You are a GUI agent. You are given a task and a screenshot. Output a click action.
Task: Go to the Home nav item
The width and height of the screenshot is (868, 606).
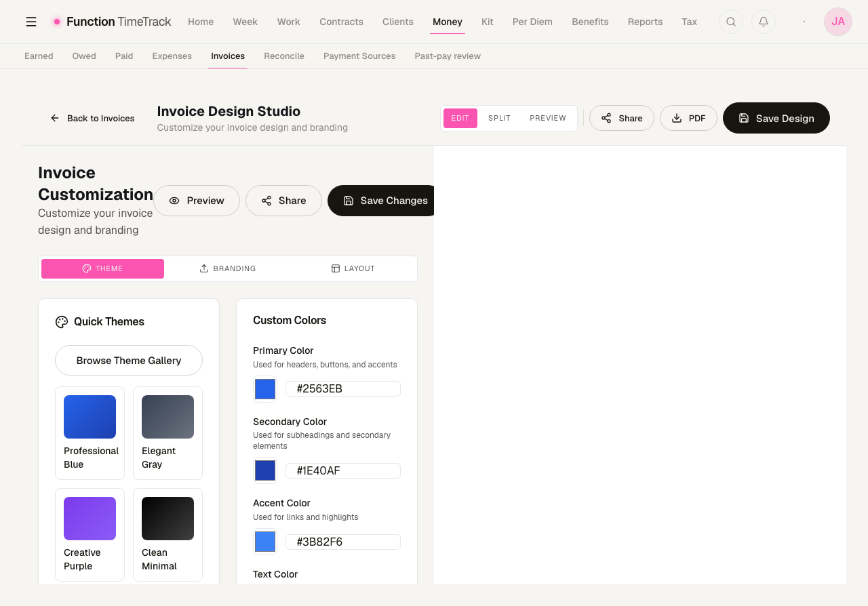tap(201, 22)
